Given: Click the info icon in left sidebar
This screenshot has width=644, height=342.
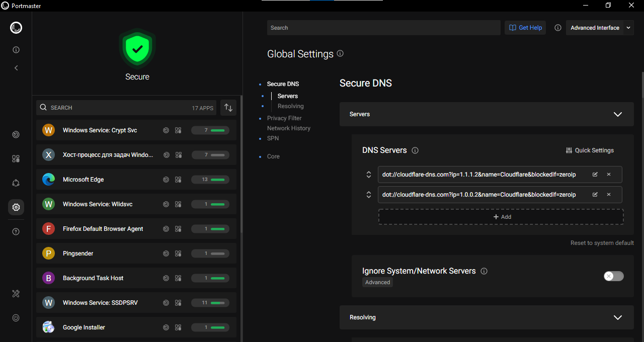Looking at the screenshot, I should click(16, 50).
